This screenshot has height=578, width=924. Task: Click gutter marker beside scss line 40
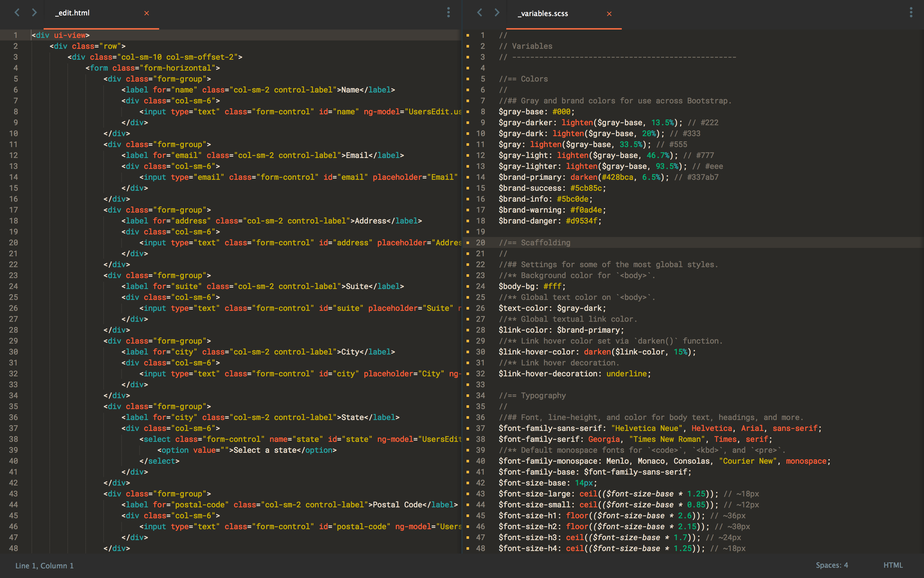(x=468, y=461)
